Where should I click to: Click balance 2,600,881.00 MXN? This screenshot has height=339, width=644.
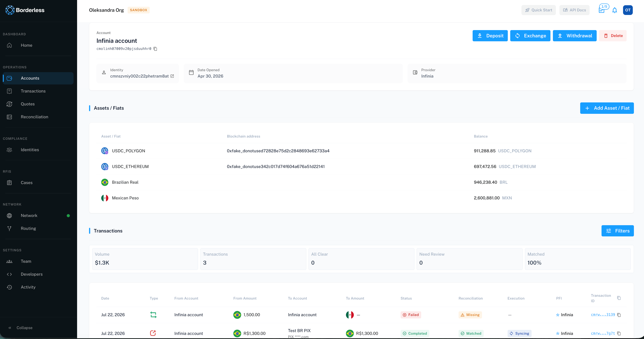pyautogui.click(x=493, y=198)
